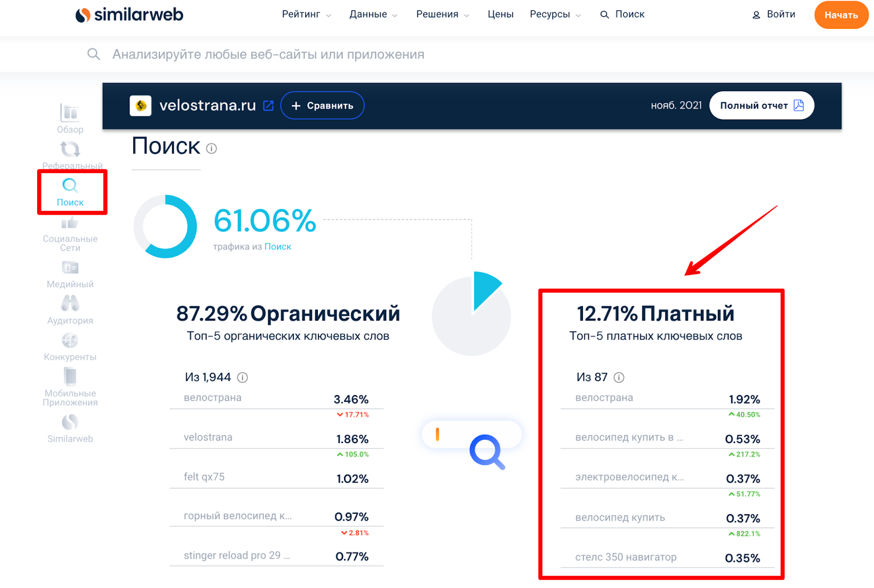Open velostrana.ru external link icon
Screen dimensions: 874x588
268,106
